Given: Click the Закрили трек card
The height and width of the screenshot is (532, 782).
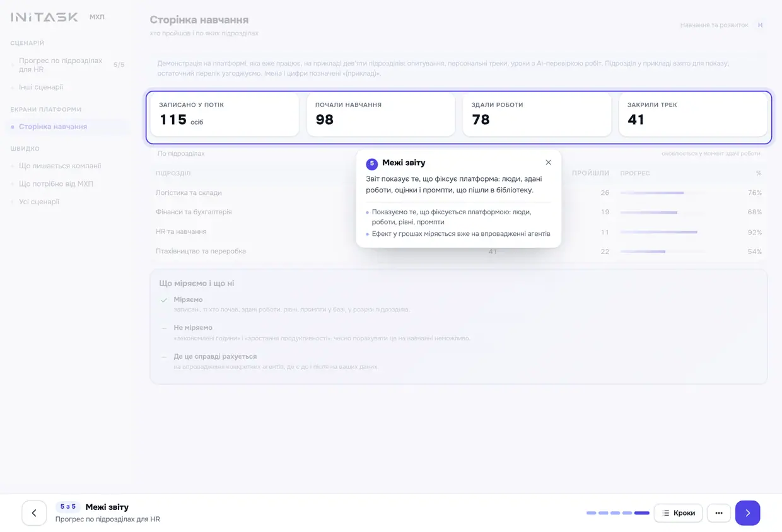Looking at the screenshot, I should click(693, 115).
